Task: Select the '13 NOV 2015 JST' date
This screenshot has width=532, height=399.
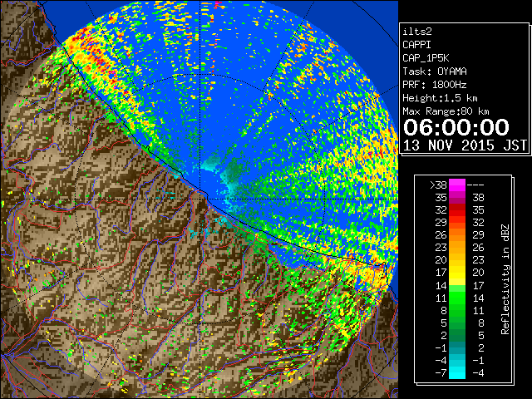Action: click(465, 145)
